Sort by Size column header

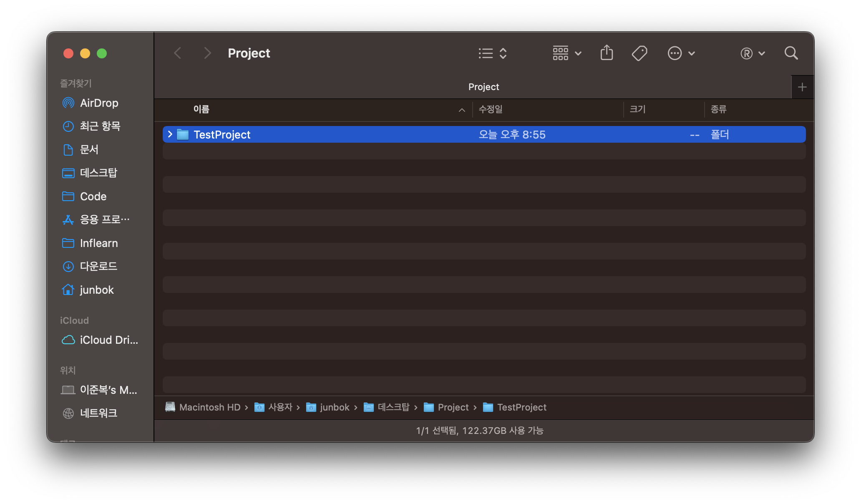pyautogui.click(x=637, y=109)
